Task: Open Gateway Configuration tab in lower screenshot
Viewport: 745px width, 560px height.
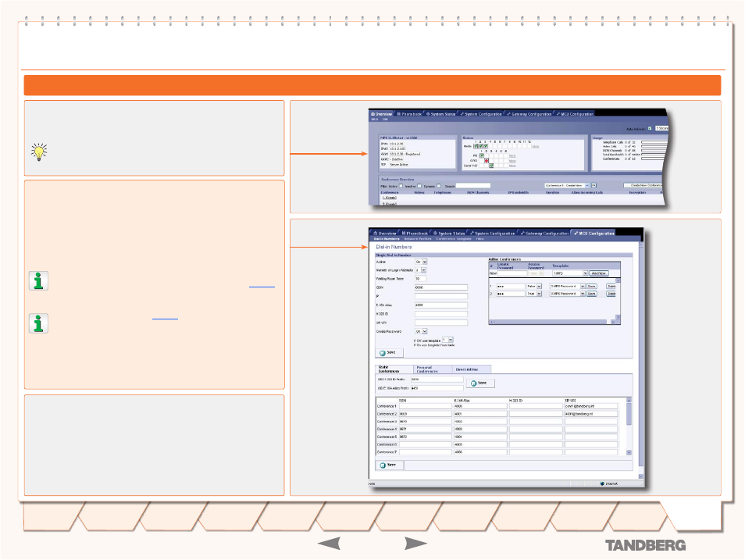Action: [544, 234]
